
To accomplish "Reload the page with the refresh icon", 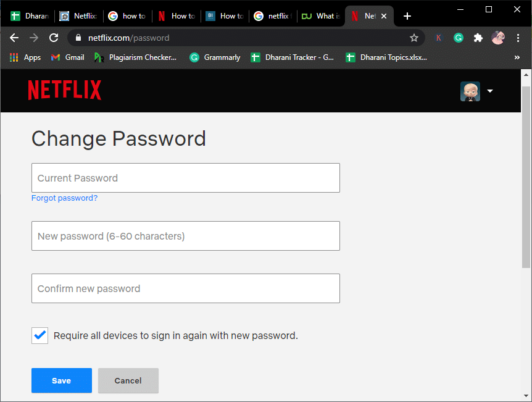I will point(54,38).
